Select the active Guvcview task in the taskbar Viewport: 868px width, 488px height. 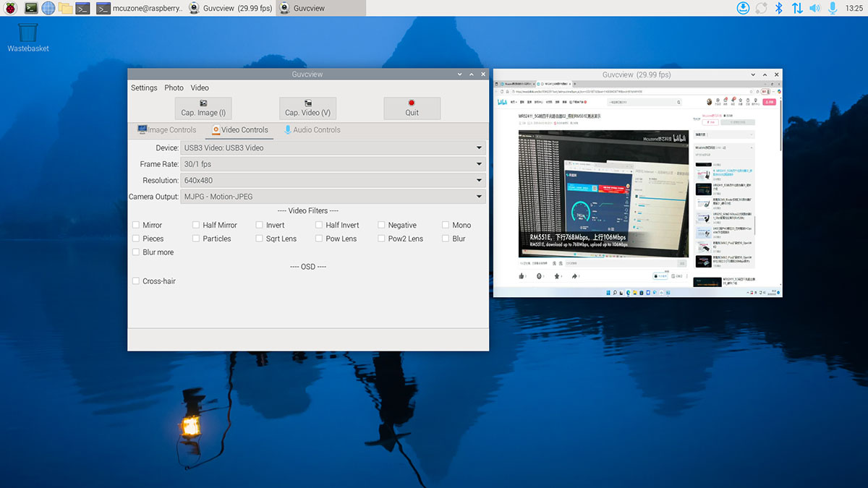(x=320, y=8)
